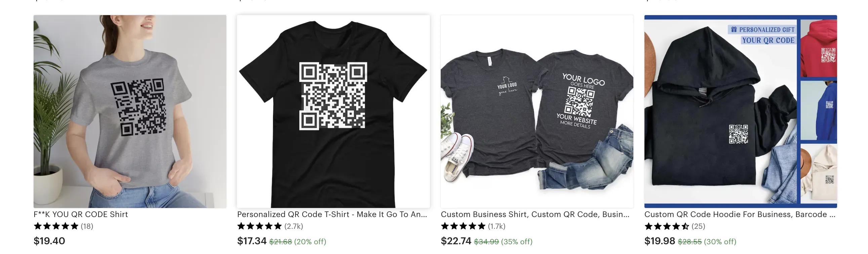Image resolution: width=868 pixels, height=254 pixels.
Task: Click the stars next to the 2.7k reviews
Action: point(260,226)
